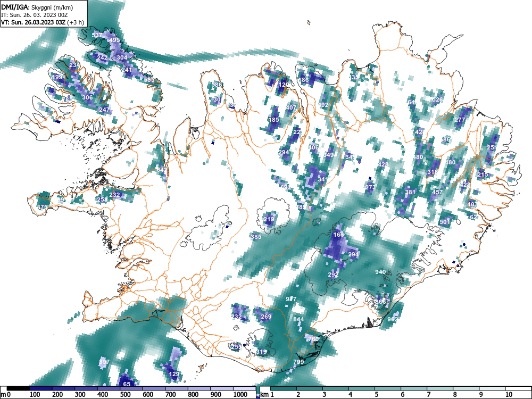Select the 292 visibility label

pos(333,275)
